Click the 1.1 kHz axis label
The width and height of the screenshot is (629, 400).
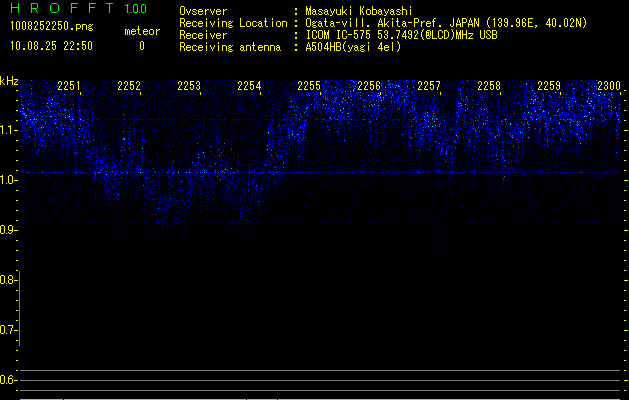8,130
